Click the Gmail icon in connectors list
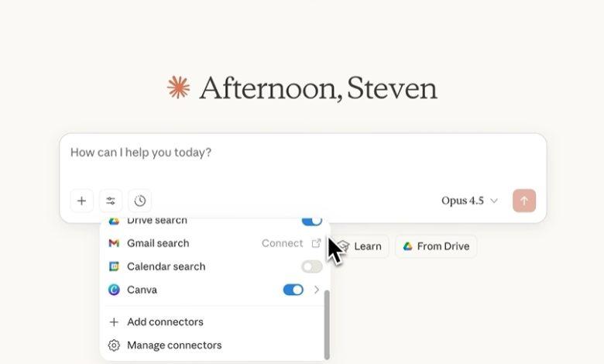604x364 pixels. coord(114,243)
